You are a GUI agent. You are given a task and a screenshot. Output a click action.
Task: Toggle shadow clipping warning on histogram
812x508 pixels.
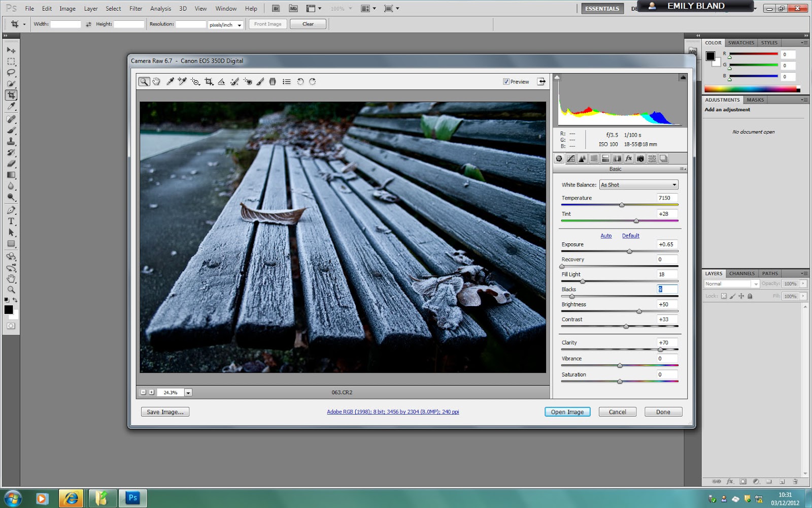557,78
